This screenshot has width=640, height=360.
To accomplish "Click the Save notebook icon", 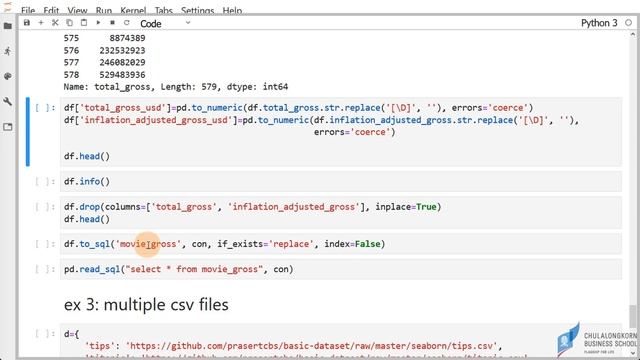I will [x=27, y=23].
